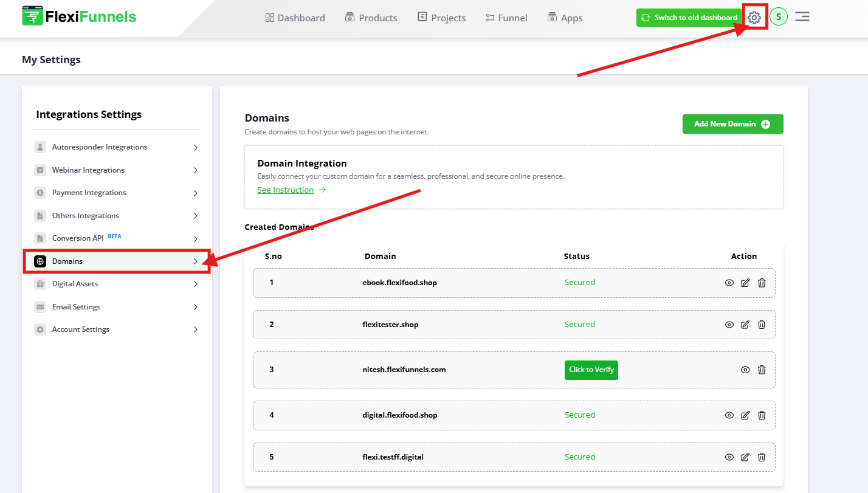Edit the flexitester.shop domain
The height and width of the screenshot is (493, 868).
point(746,325)
